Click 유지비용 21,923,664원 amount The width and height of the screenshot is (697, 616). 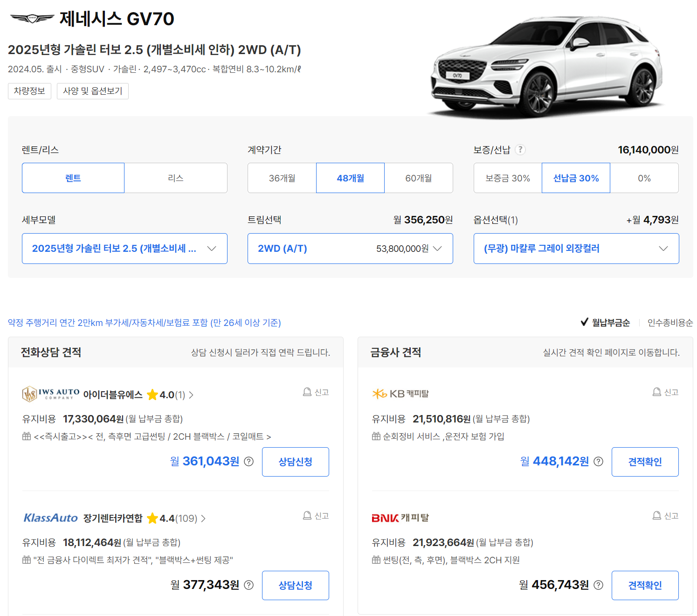pyautogui.click(x=443, y=542)
